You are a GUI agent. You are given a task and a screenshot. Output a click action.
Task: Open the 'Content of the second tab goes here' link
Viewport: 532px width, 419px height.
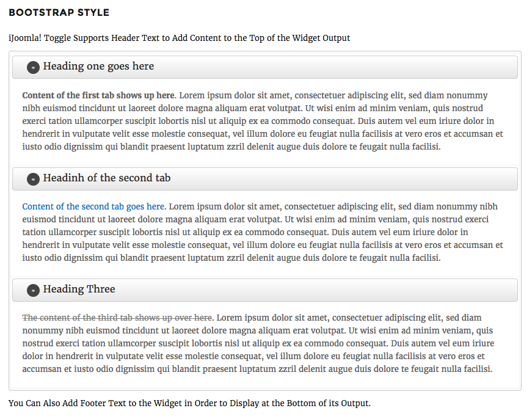pyautogui.click(x=93, y=206)
